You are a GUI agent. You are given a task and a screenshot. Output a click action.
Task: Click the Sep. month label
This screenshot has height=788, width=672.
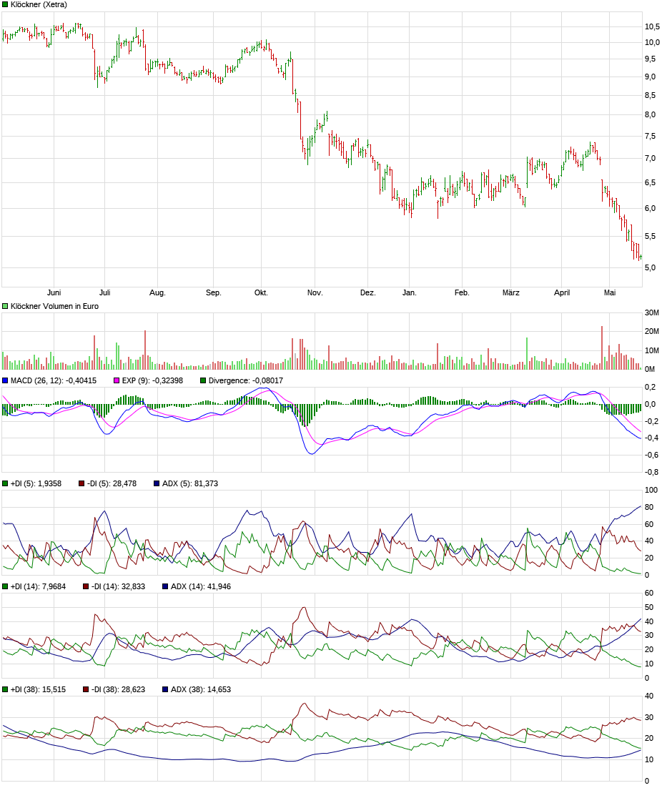click(213, 292)
